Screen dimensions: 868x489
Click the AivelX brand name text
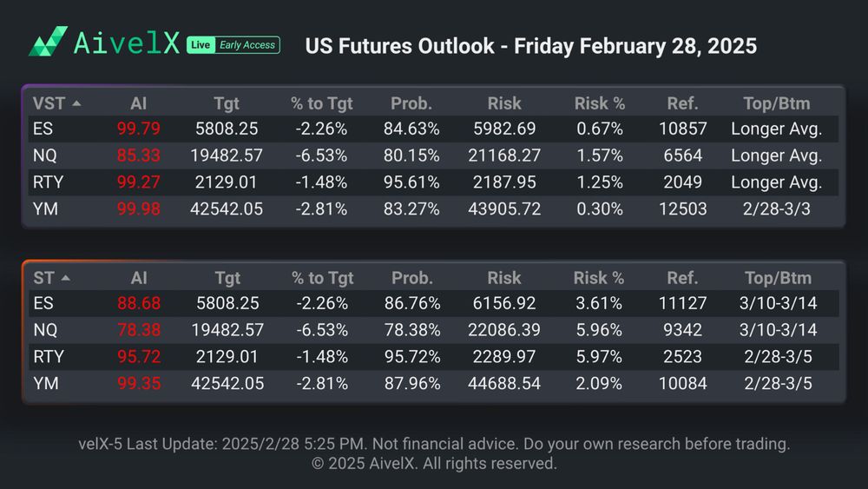(x=125, y=44)
